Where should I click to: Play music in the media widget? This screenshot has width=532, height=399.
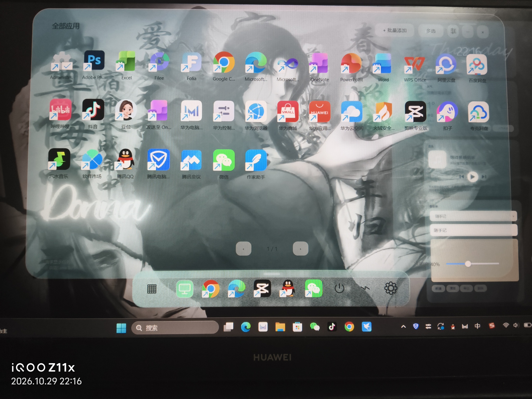coord(473,177)
